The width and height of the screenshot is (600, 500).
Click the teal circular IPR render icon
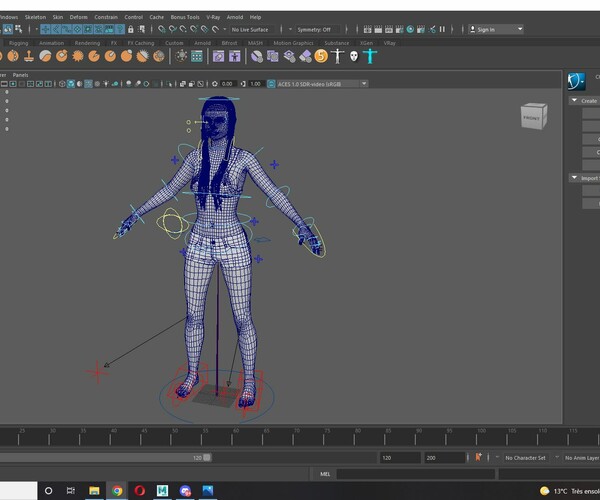410,29
